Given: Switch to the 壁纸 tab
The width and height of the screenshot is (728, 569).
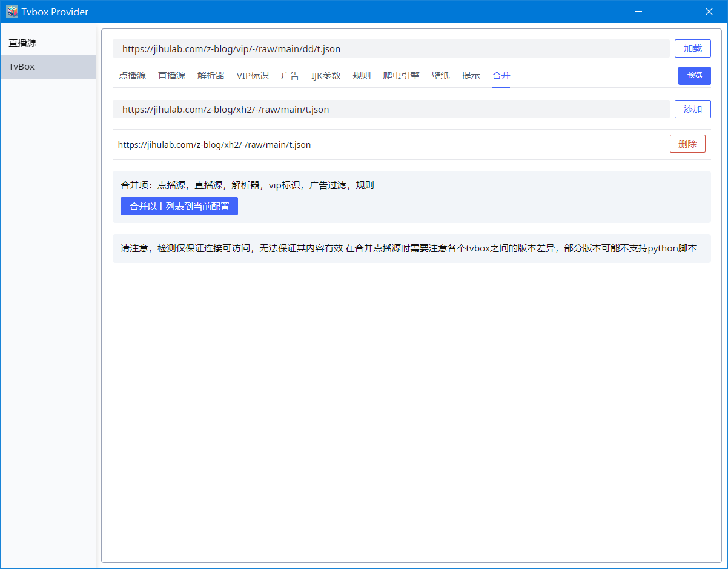Looking at the screenshot, I should (x=440, y=76).
